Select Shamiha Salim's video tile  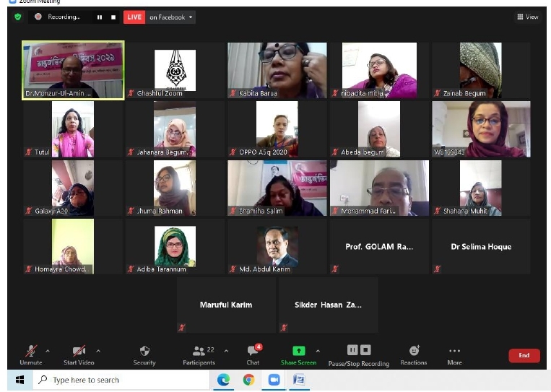point(277,188)
